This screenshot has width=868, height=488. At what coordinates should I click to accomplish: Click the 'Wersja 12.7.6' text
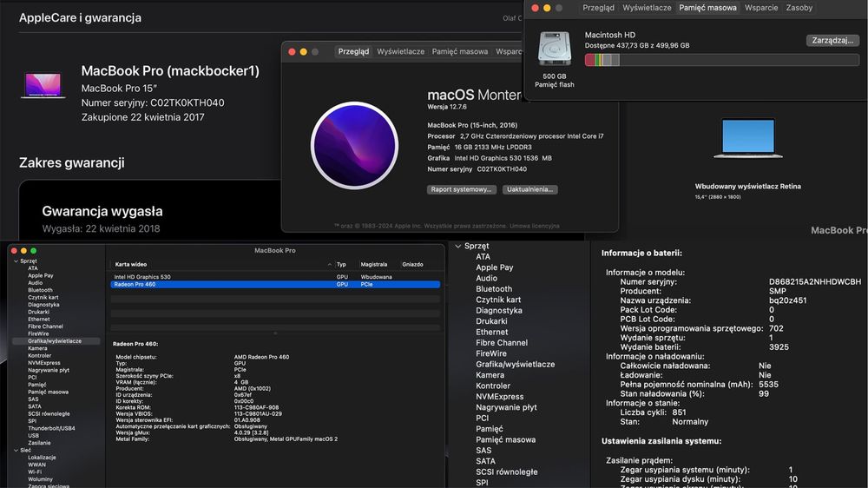point(447,107)
